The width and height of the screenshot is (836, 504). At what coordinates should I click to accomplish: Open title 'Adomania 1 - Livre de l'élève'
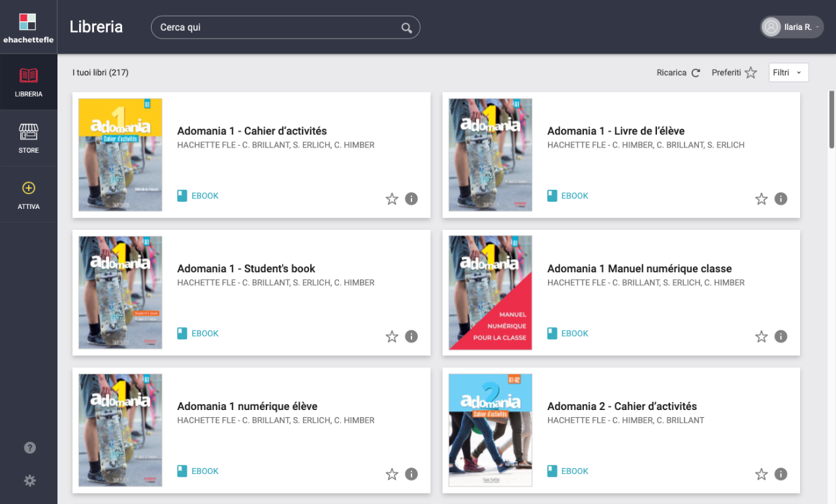[616, 131]
